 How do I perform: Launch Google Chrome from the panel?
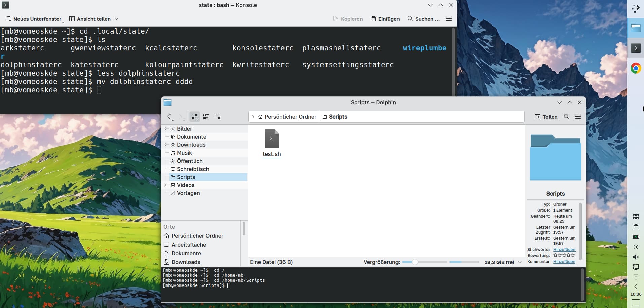tap(636, 69)
